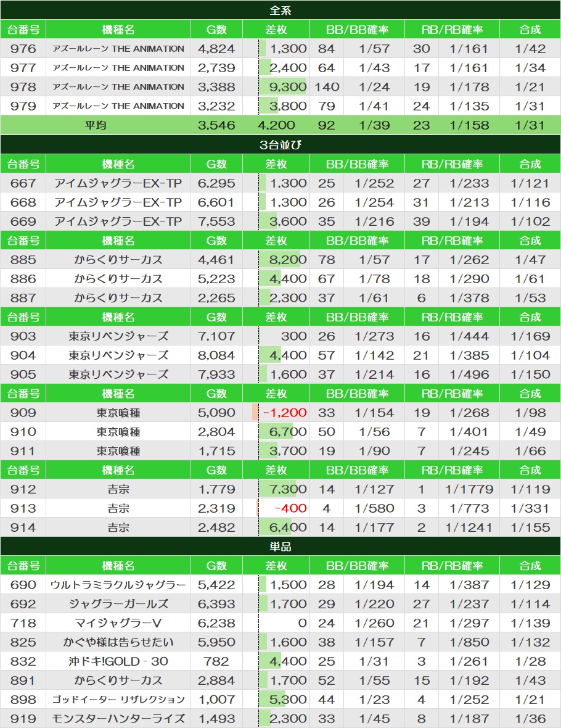Select the 差枚 header in the 単品 table

(276, 566)
